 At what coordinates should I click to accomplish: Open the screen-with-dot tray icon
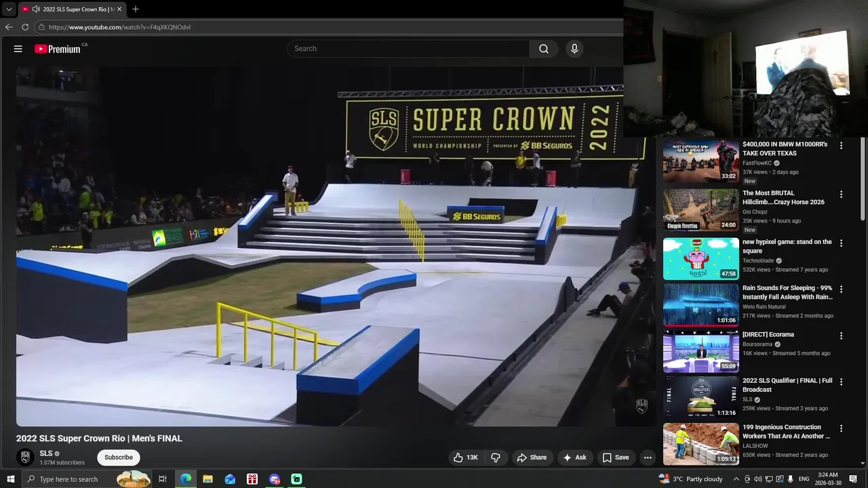click(x=780, y=479)
